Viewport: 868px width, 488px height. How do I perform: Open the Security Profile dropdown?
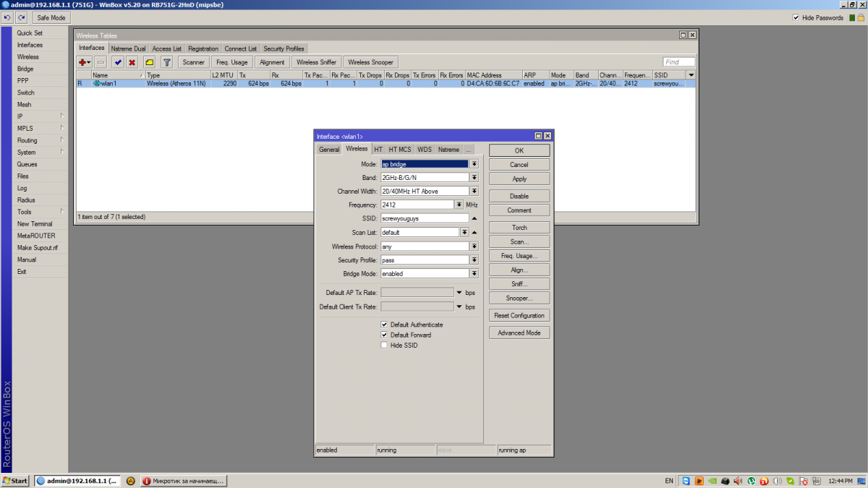pos(474,260)
